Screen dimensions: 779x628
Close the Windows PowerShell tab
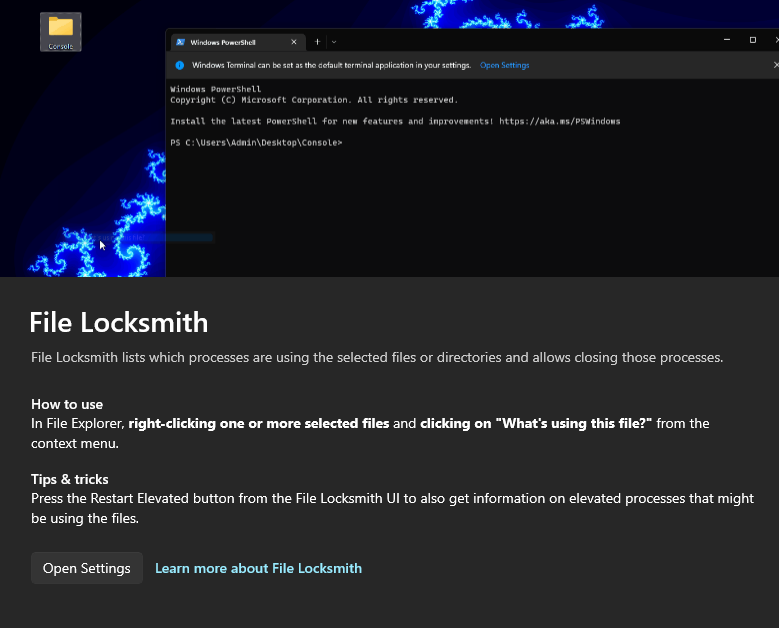point(294,42)
